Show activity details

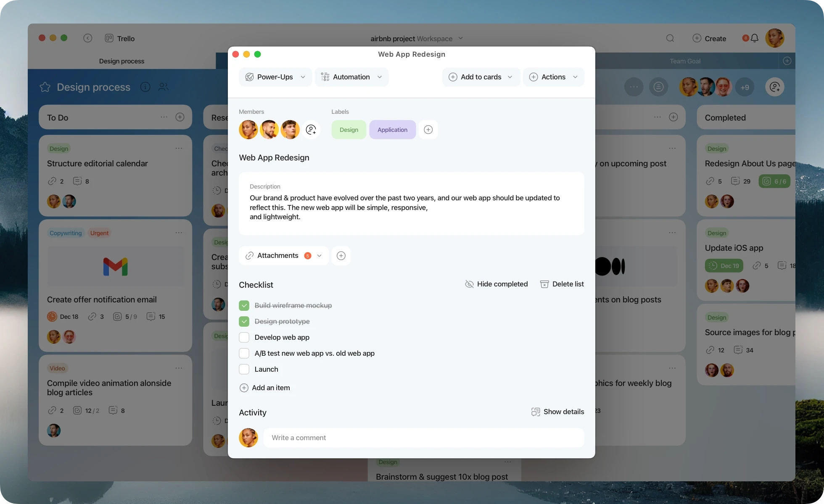pos(557,412)
